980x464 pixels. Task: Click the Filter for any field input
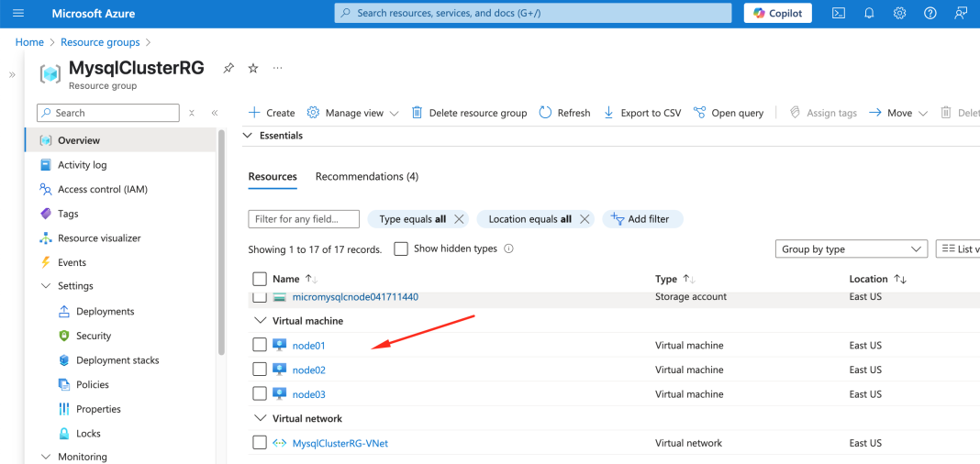click(304, 219)
